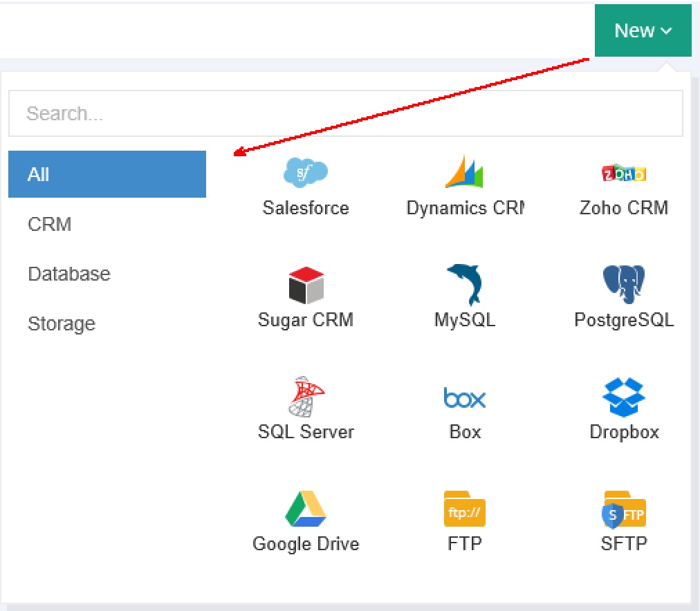Choose the Box logo icon

pyautogui.click(x=465, y=397)
